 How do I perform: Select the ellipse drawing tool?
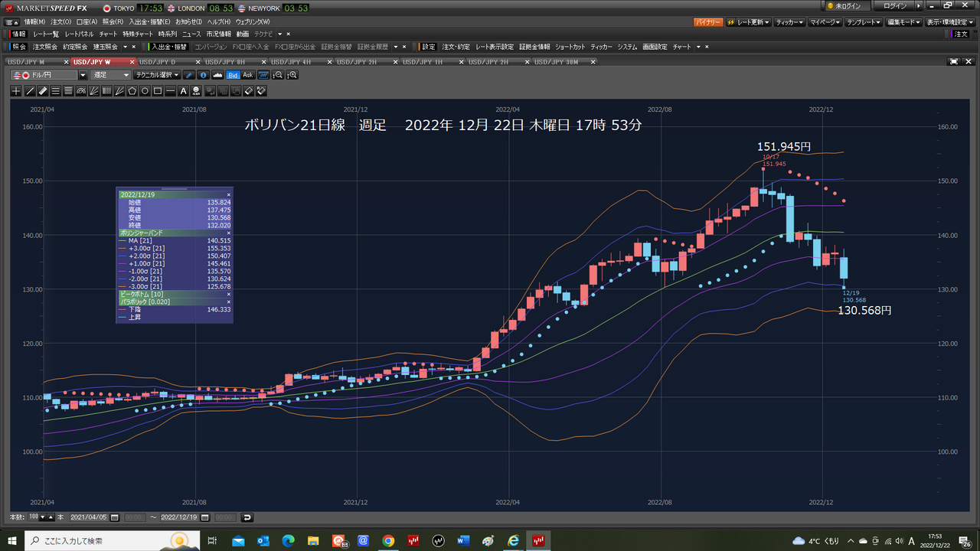[145, 91]
